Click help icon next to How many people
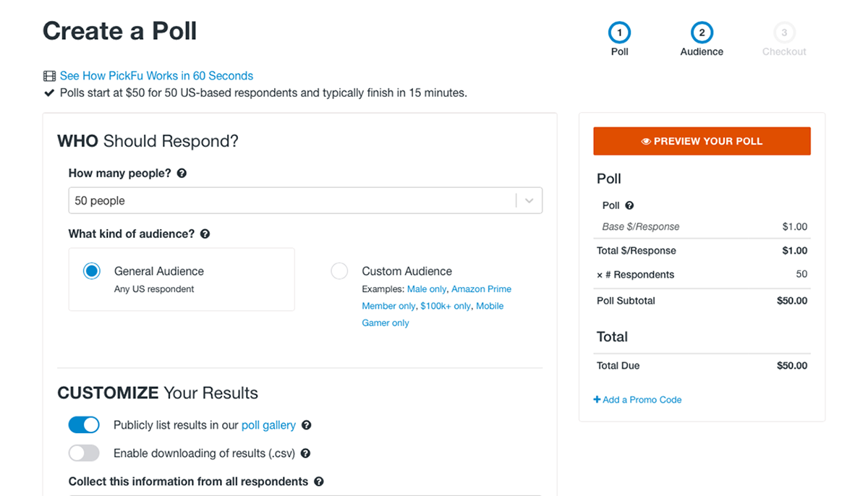Viewport: 868px width, 496px height. [182, 174]
